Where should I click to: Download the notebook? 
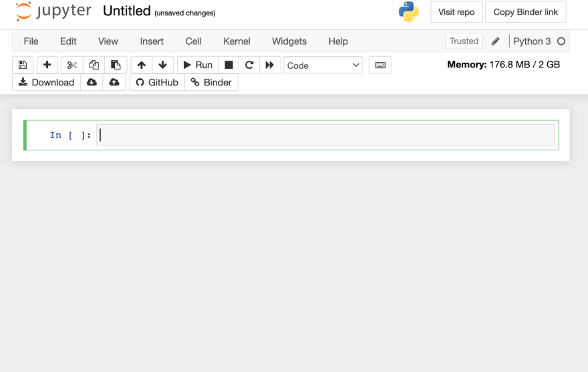point(47,82)
